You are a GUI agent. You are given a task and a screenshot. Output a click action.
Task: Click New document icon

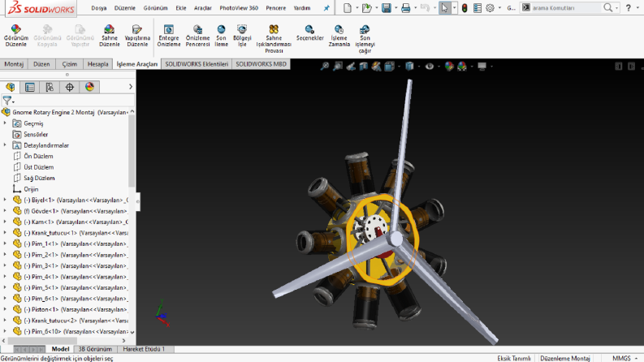348,8
